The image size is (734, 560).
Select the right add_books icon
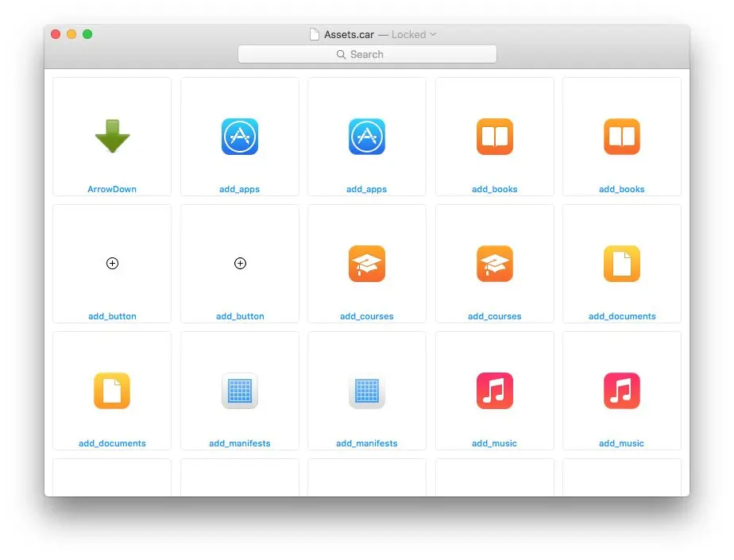[622, 137]
